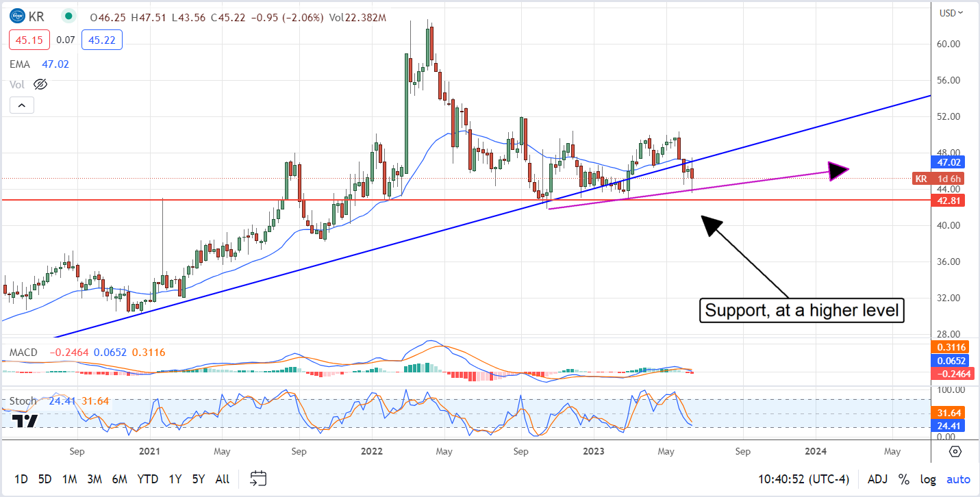Toggle auto price scaling
This screenshot has height=497, width=980.
click(x=957, y=479)
